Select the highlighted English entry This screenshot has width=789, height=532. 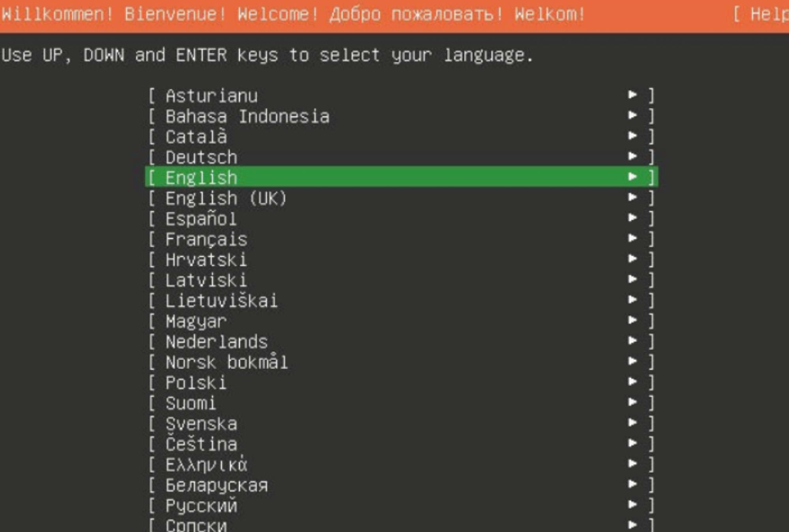pyautogui.click(x=401, y=177)
